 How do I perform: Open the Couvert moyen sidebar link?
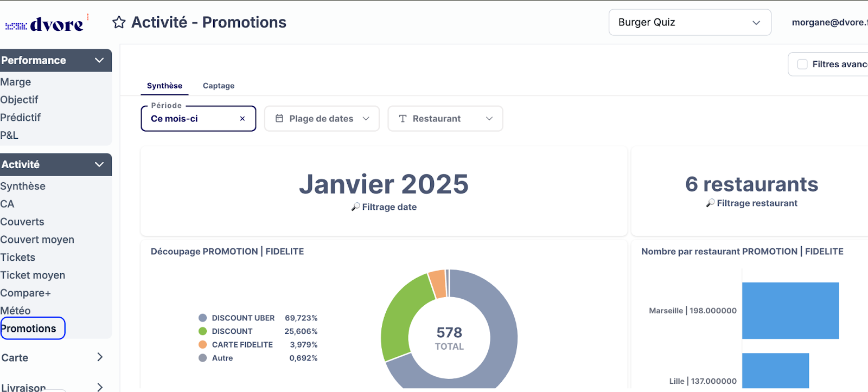tap(37, 240)
